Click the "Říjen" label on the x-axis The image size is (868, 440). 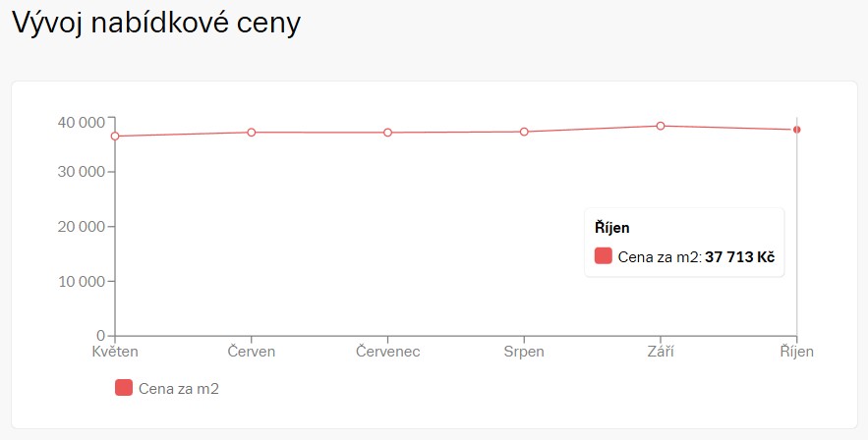tap(796, 352)
